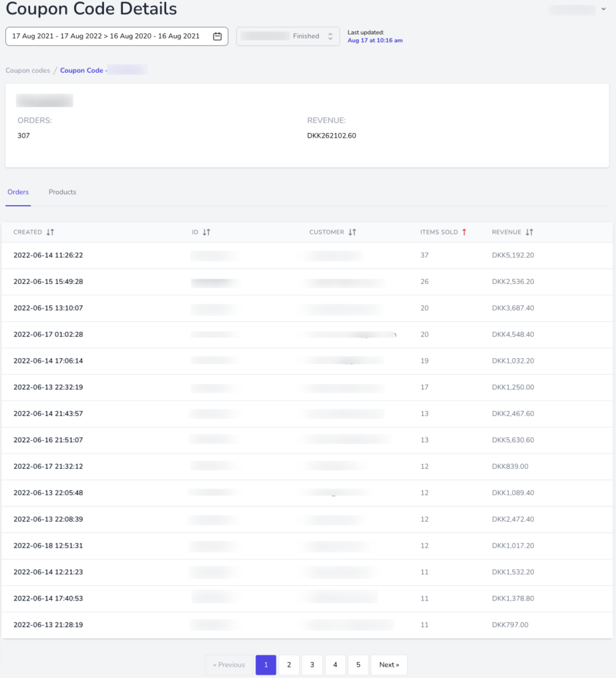Select order created 2022-06-14 17:06:14
The width and height of the screenshot is (616, 678).
(x=307, y=361)
